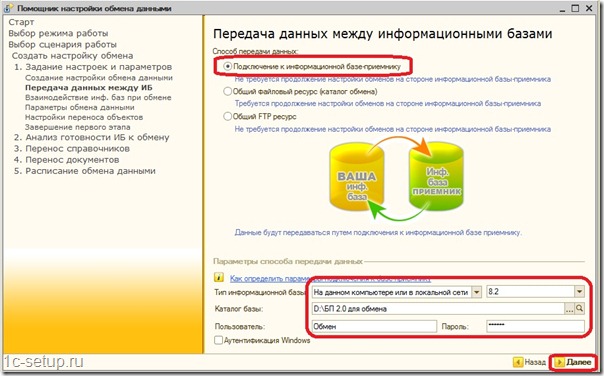The height and width of the screenshot is (376, 604).
Task: Click the 'Каталог базы' path field
Action: point(438,309)
